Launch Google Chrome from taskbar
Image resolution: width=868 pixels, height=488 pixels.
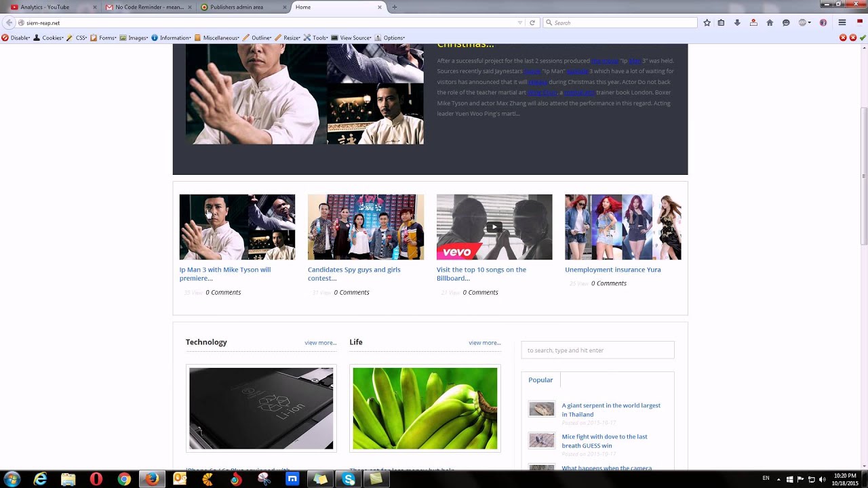[124, 479]
